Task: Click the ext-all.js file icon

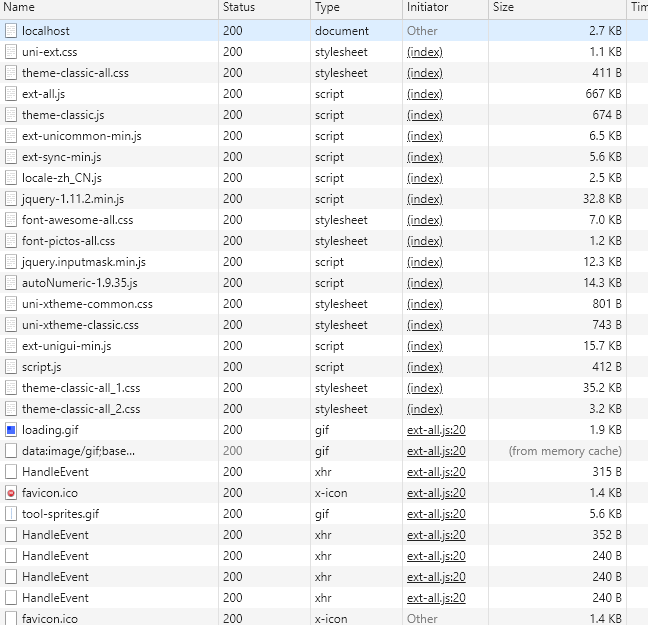Action: click(11, 94)
